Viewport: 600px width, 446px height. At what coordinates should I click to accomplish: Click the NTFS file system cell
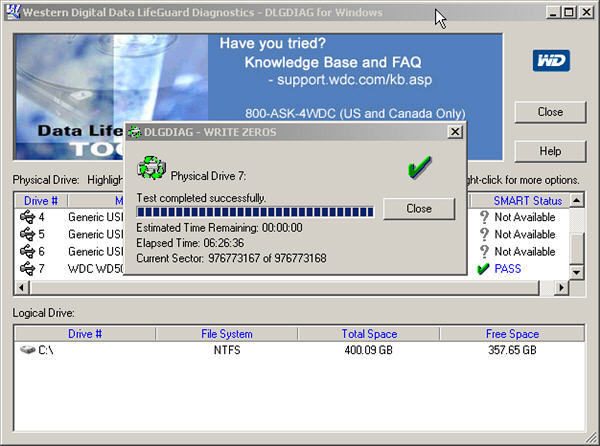pyautogui.click(x=227, y=350)
